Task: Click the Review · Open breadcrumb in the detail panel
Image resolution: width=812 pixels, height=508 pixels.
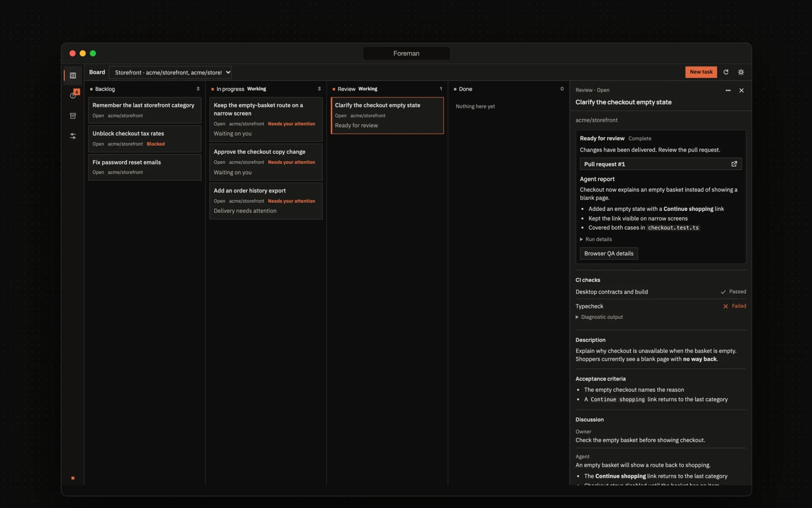Action: 592,90
